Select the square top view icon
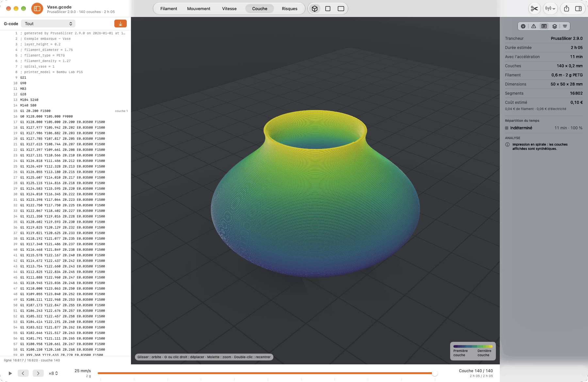 coord(328,9)
